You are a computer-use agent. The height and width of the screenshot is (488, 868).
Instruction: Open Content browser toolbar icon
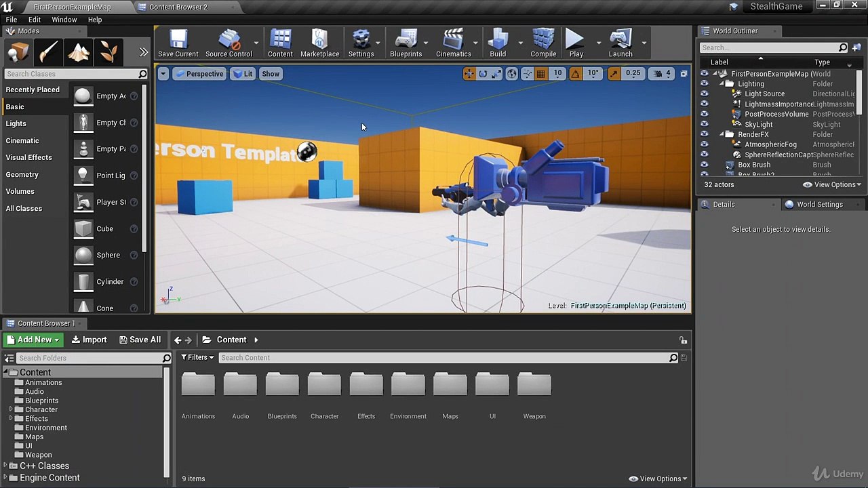[x=280, y=44]
